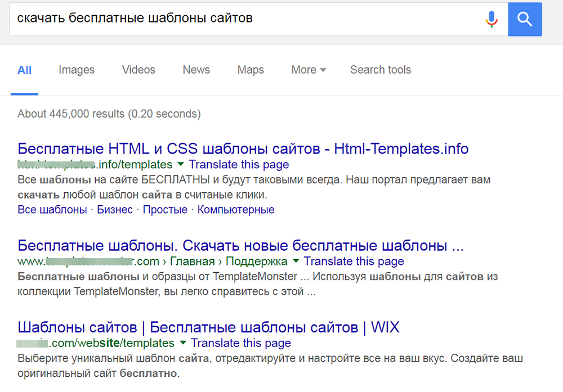Screen dimensions: 563x392
Task: Expand the dropdown arrow beside the TemplateMonster breadcrumb
Action: point(296,261)
